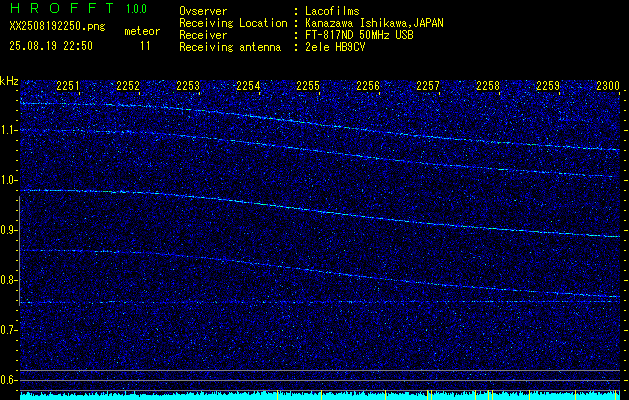Click the version number 1.0.0
Viewport: 629px width, 400px height.
(x=136, y=9)
